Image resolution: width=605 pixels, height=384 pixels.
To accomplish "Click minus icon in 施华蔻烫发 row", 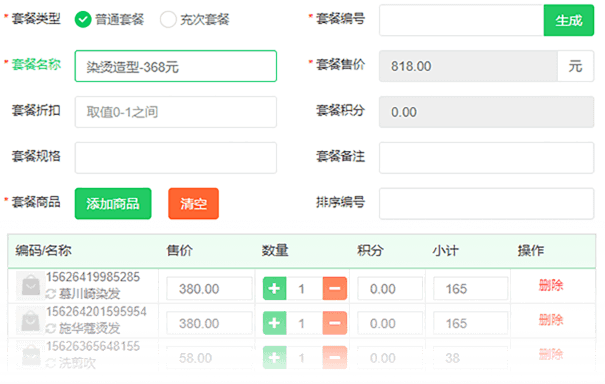I will (x=335, y=323).
